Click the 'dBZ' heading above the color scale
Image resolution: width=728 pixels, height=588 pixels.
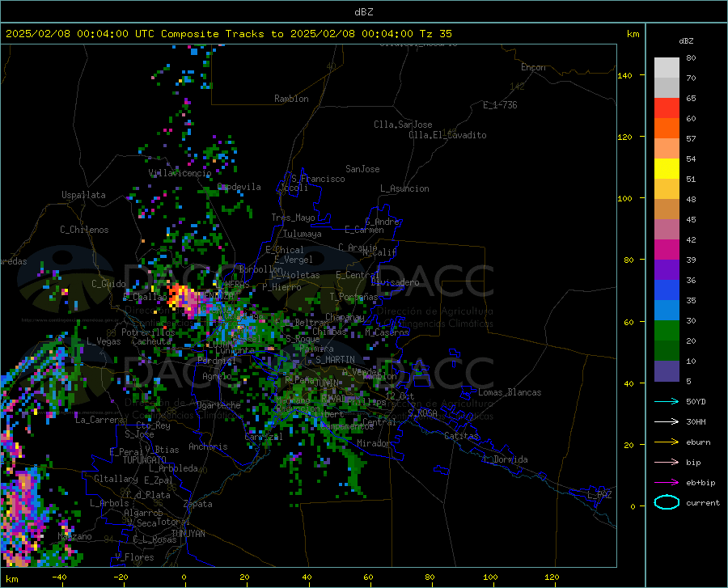pos(686,40)
